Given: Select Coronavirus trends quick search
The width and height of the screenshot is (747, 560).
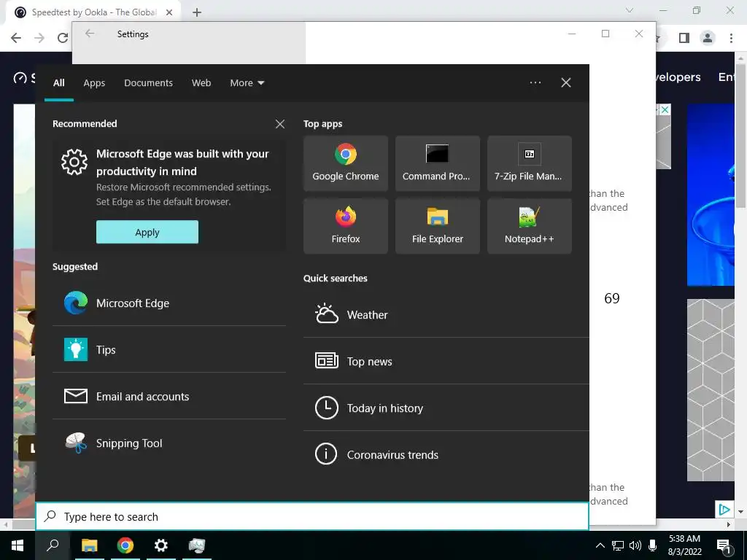Looking at the screenshot, I should [x=446, y=455].
